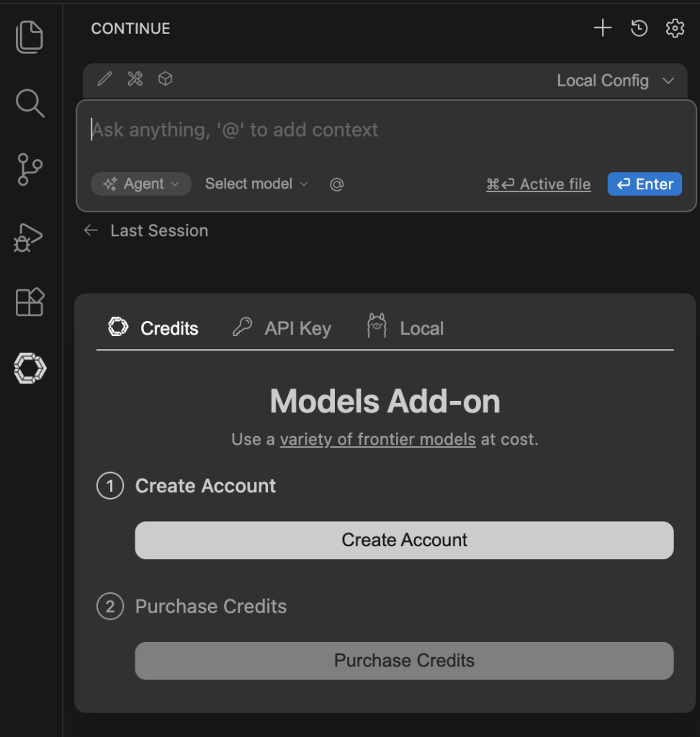Open the Search view in activity bar
Screen dimensions: 700x737
[30, 104]
